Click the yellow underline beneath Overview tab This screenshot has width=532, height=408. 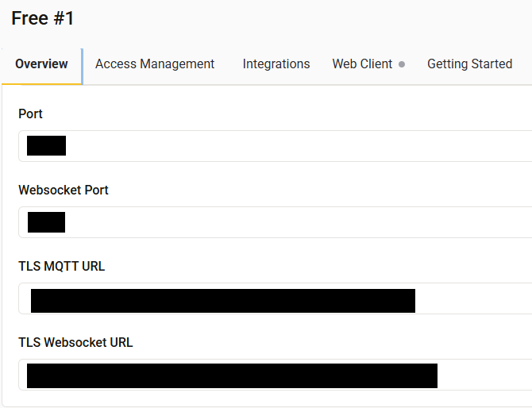point(41,83)
